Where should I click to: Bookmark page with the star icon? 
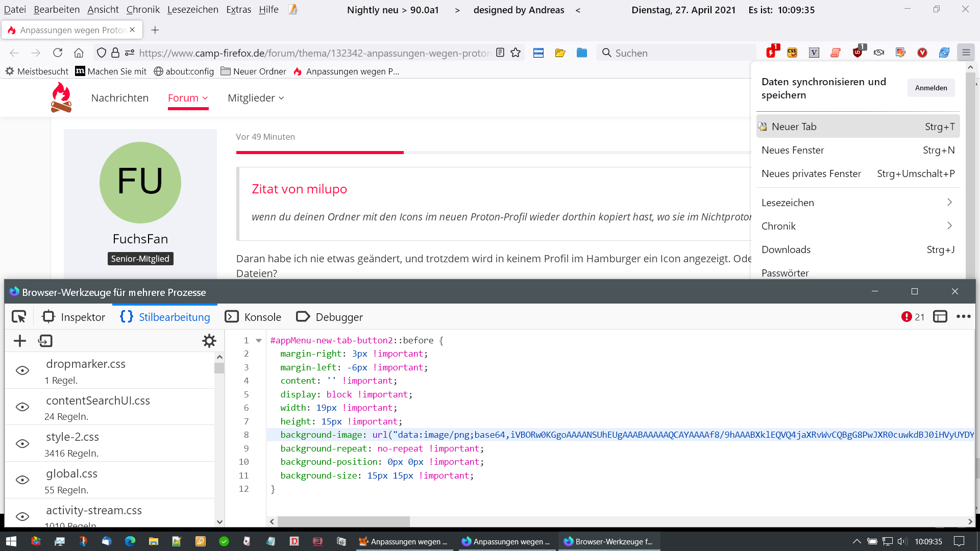pos(516,53)
